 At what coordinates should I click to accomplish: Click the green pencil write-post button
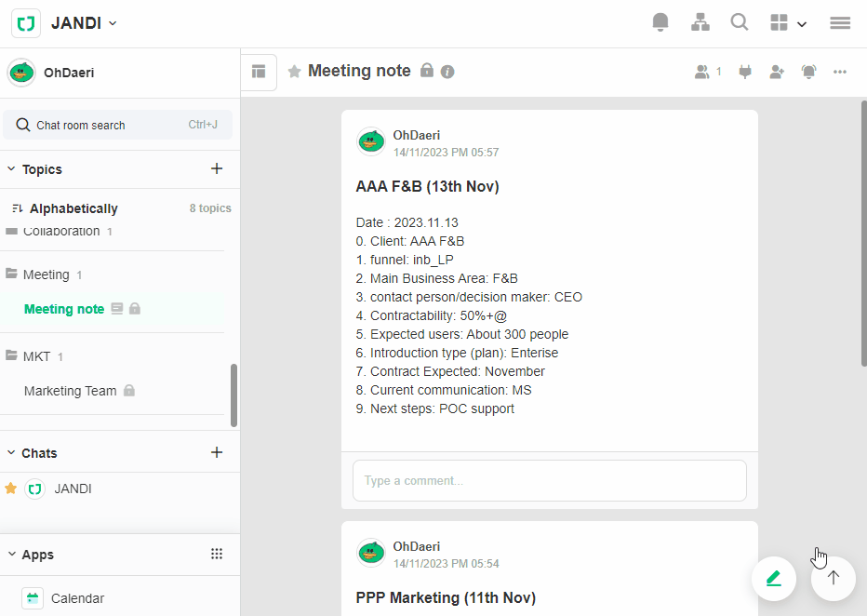[x=774, y=578]
